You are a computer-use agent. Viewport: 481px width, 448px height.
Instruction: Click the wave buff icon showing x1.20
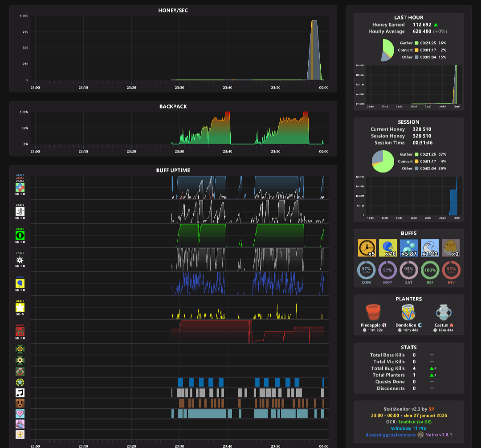pyautogui.click(x=430, y=248)
